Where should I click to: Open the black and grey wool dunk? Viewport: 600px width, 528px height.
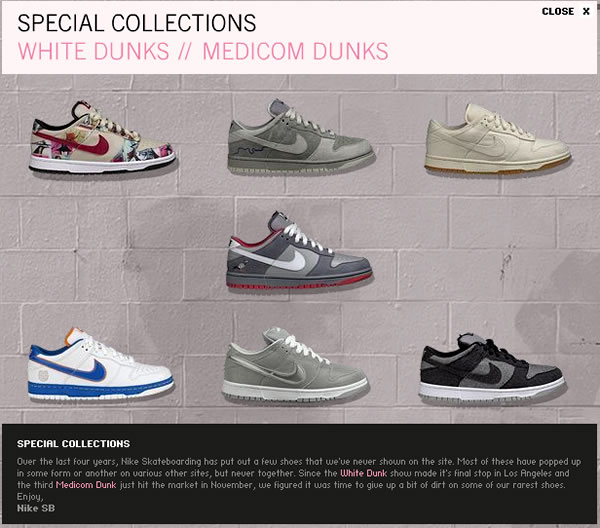(492, 368)
